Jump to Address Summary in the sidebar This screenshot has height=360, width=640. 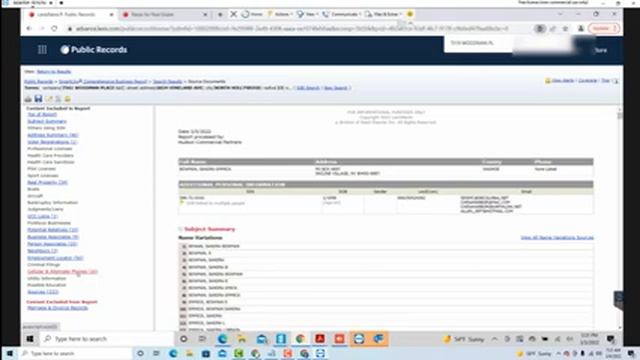click(x=53, y=135)
